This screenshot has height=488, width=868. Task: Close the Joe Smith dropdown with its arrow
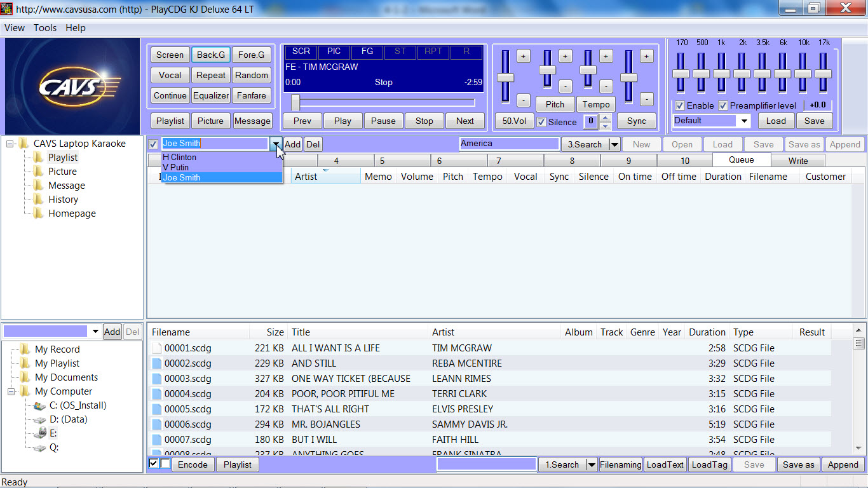(x=276, y=144)
